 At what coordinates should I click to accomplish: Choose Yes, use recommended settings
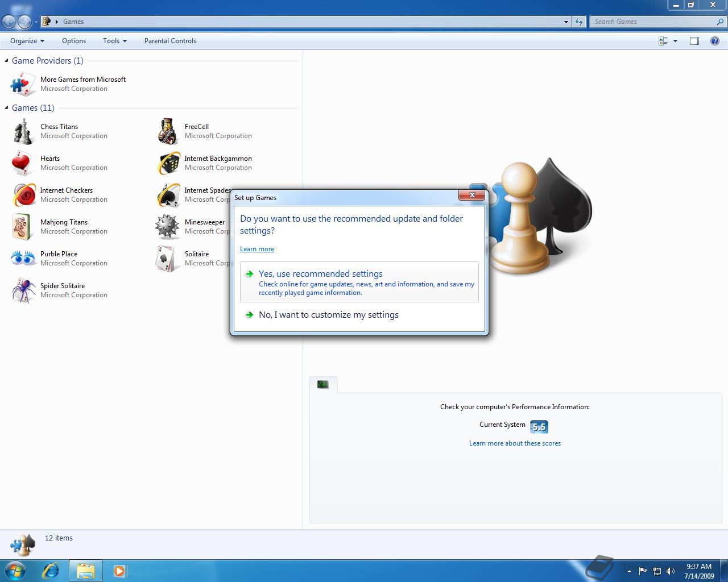point(359,282)
